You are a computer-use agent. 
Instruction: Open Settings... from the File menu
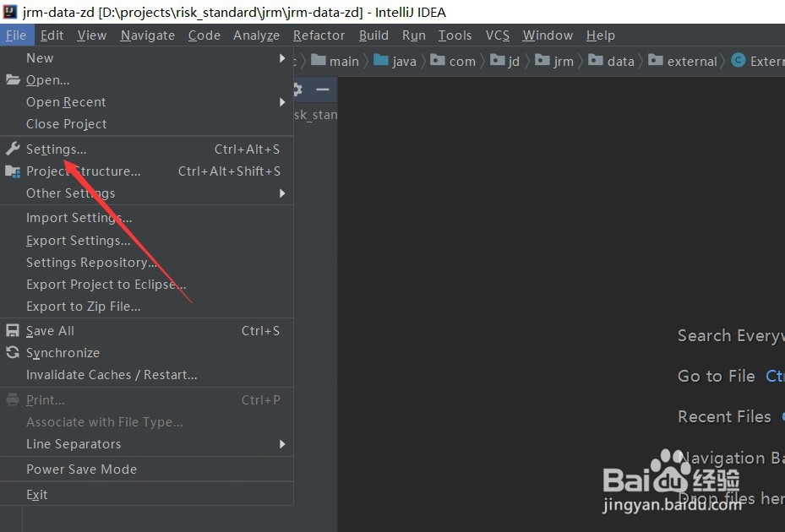147,149
